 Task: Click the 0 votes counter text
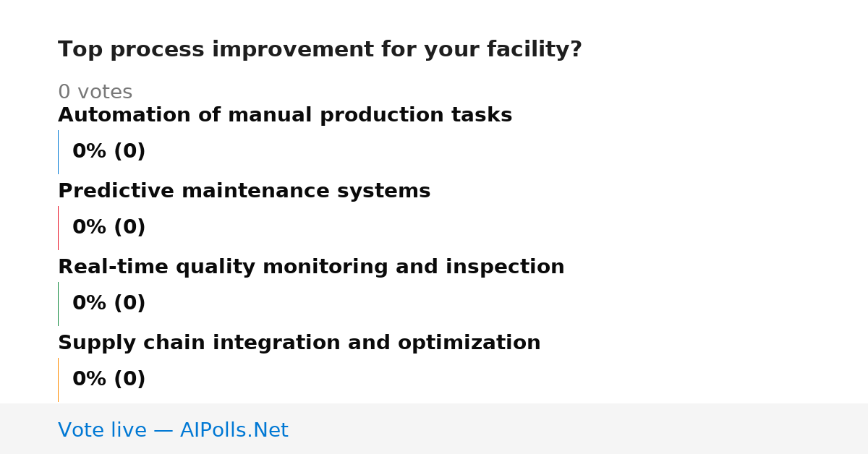pos(95,93)
